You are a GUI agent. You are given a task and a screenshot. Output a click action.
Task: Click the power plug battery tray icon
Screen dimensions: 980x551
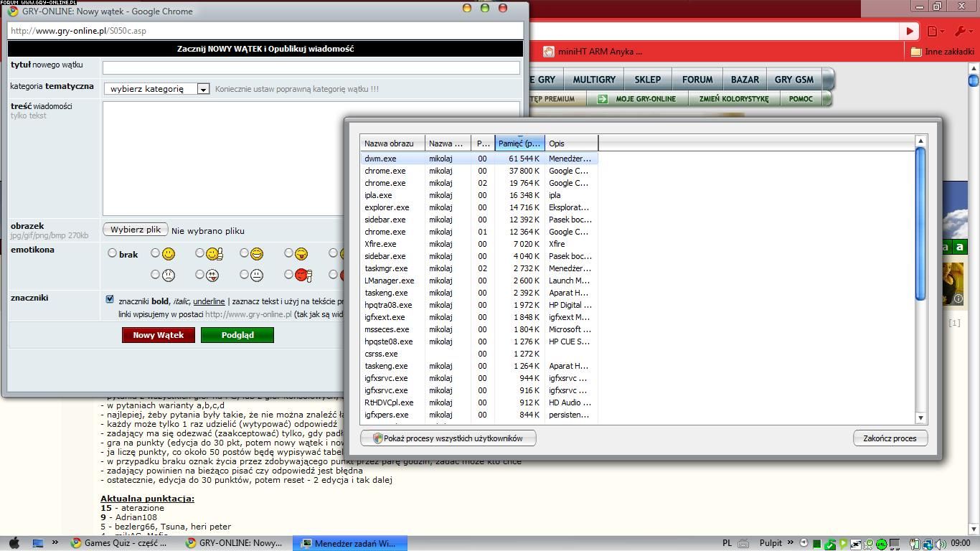point(915,544)
